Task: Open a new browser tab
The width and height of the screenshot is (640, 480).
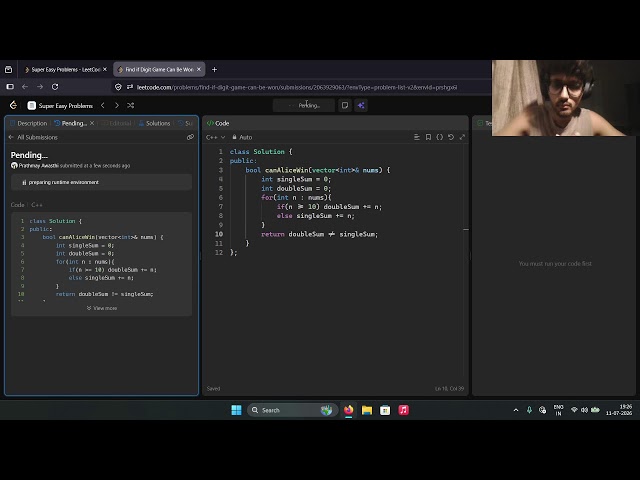Action: tap(214, 70)
